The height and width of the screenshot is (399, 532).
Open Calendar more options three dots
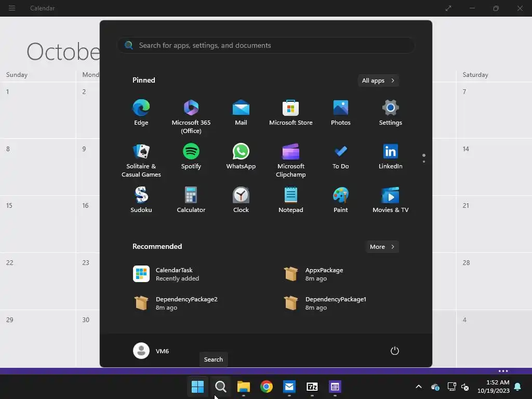pyautogui.click(x=503, y=371)
